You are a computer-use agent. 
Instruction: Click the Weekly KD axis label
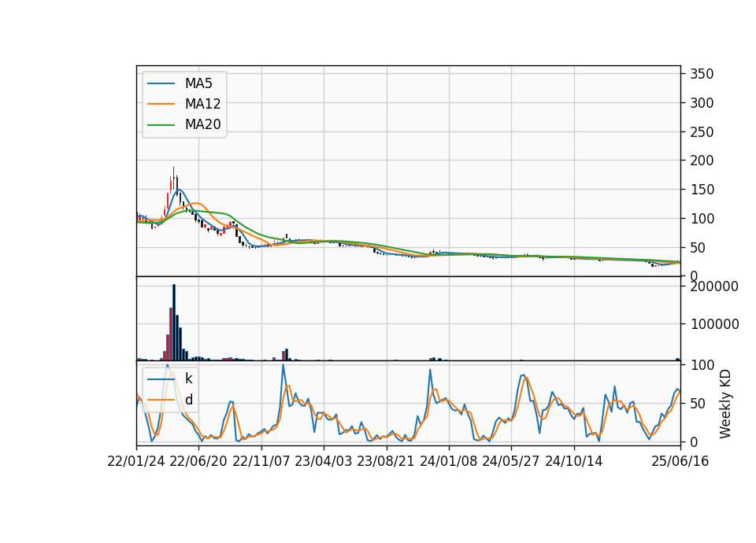tap(724, 404)
